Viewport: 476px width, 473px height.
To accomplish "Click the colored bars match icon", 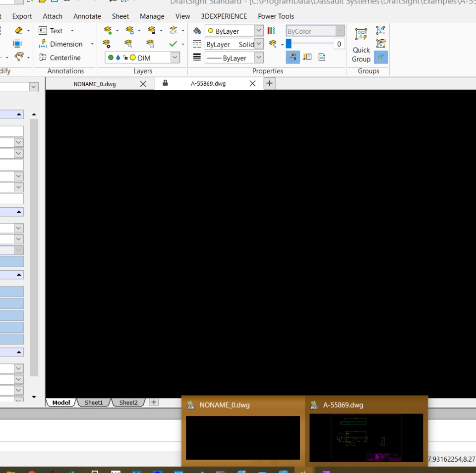I will pos(271,31).
